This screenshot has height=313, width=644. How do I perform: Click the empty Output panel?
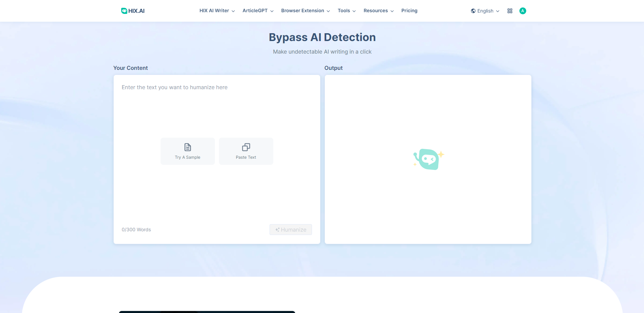(428, 210)
